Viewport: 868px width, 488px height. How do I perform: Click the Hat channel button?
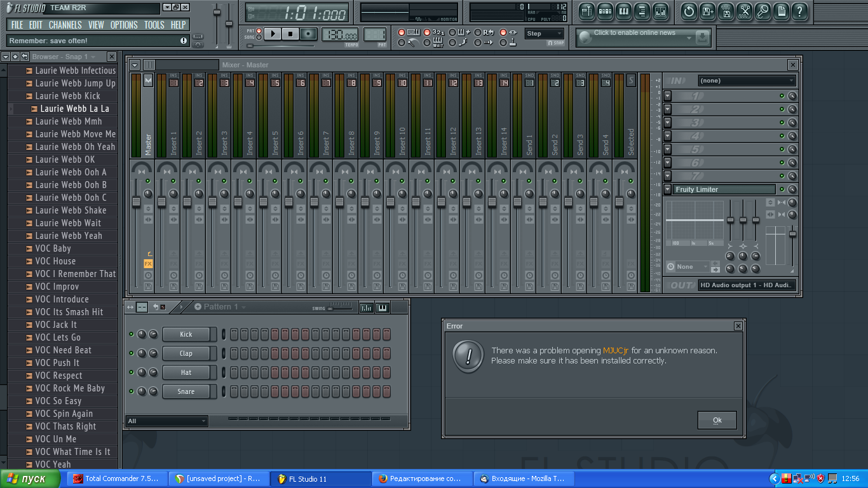click(x=186, y=372)
